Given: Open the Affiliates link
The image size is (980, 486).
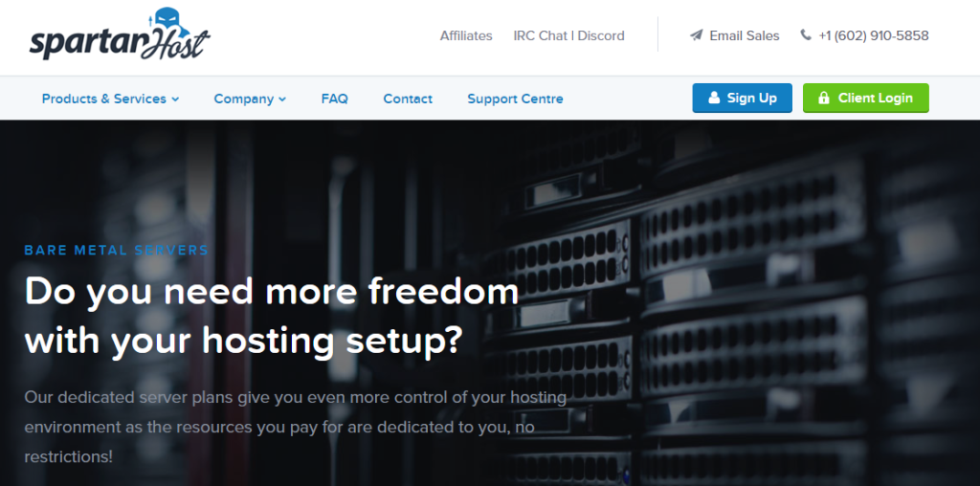Looking at the screenshot, I should click(x=466, y=35).
